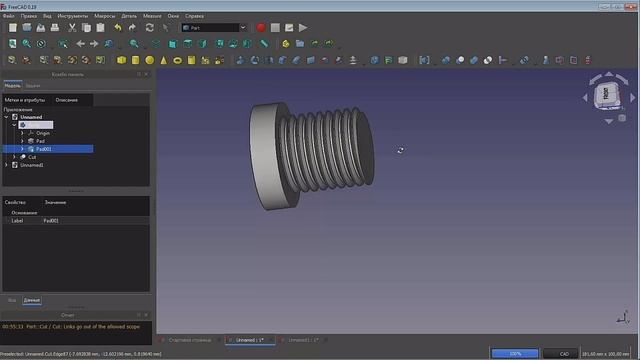This screenshot has height=360, width=640.
Task: Click the Copy icon in the toolbar
Action: tap(87, 28)
